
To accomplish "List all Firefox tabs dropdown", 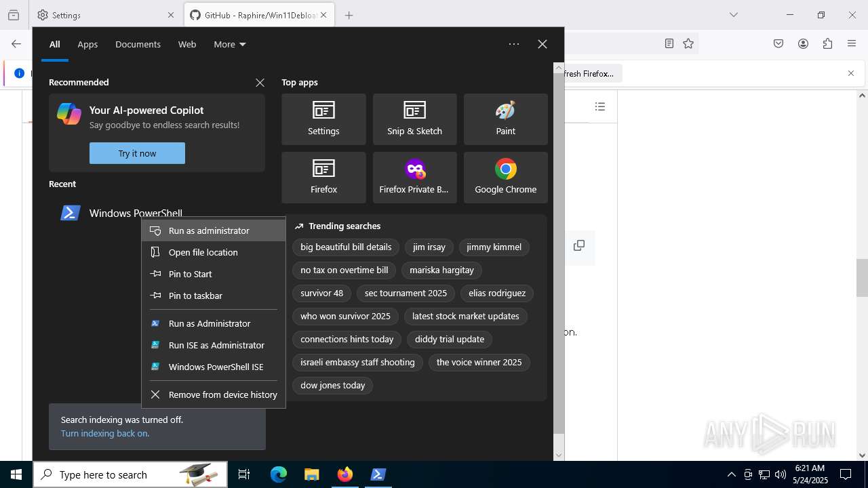I will 734,15.
